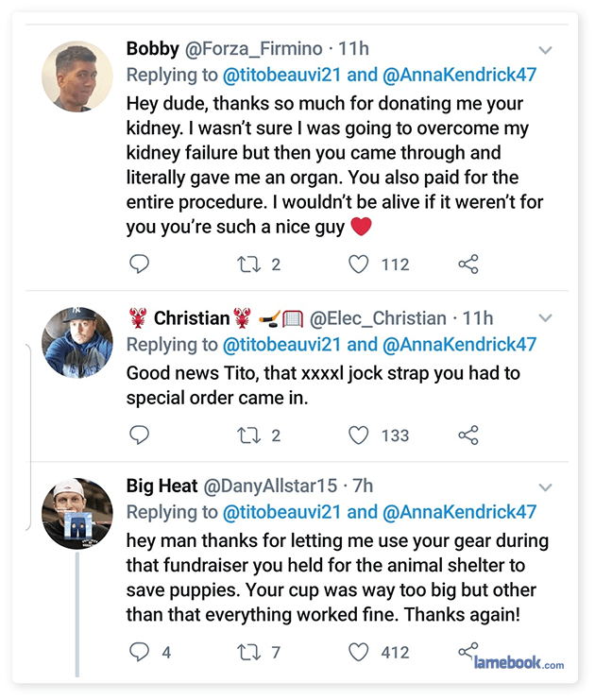Open @AnnaKendrick47 link in Big Heat's tweet
The height and width of the screenshot is (700, 595).
coord(460,512)
